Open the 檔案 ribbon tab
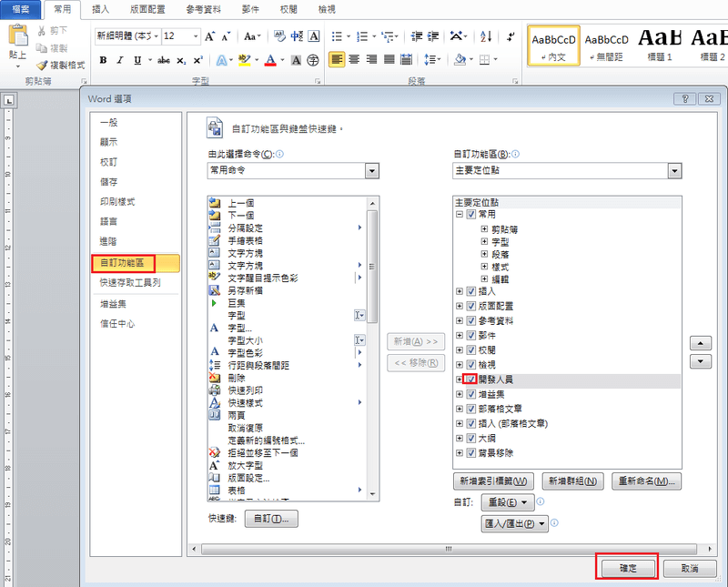The height and width of the screenshot is (587, 728). click(21, 9)
